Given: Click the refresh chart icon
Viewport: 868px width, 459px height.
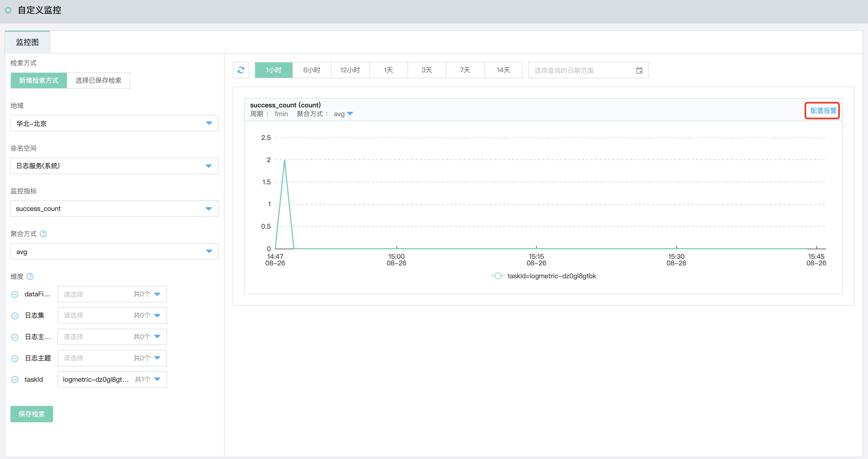Looking at the screenshot, I should click(x=241, y=70).
